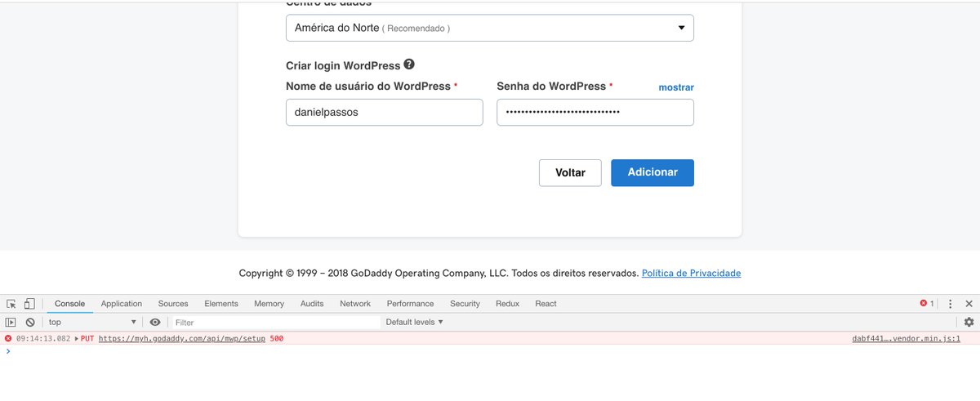
Task: Reveal password with the mostrar link
Action: click(x=676, y=87)
